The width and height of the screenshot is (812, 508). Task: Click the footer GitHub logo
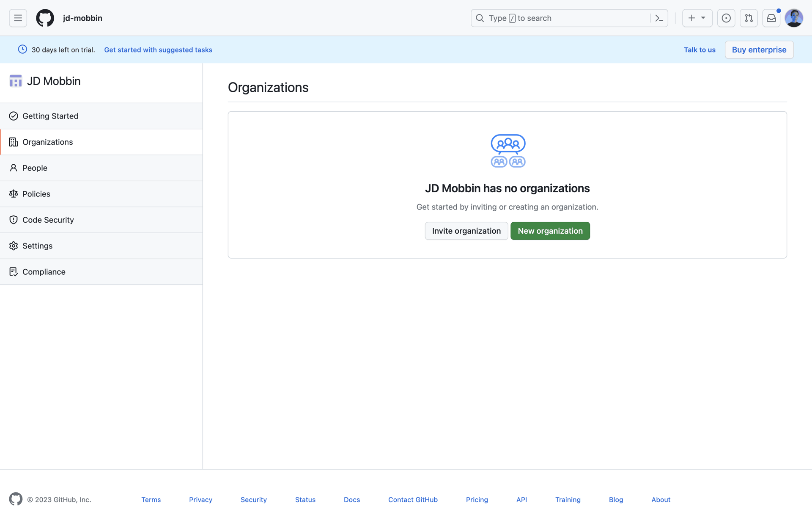pos(16,499)
